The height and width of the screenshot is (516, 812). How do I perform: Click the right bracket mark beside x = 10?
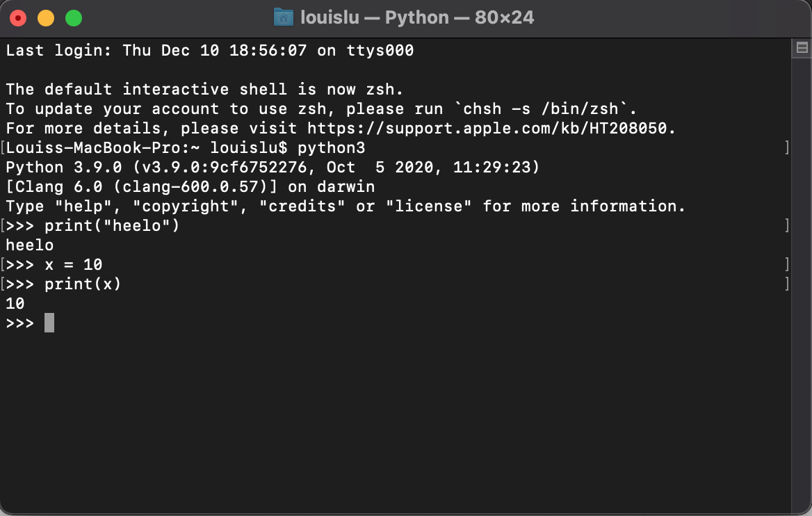(x=787, y=264)
